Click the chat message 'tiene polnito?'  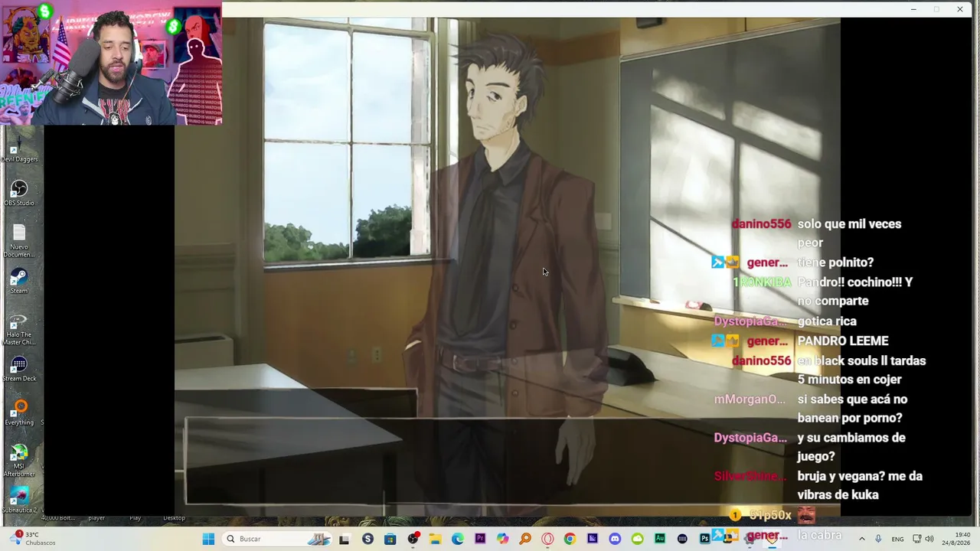click(x=835, y=262)
